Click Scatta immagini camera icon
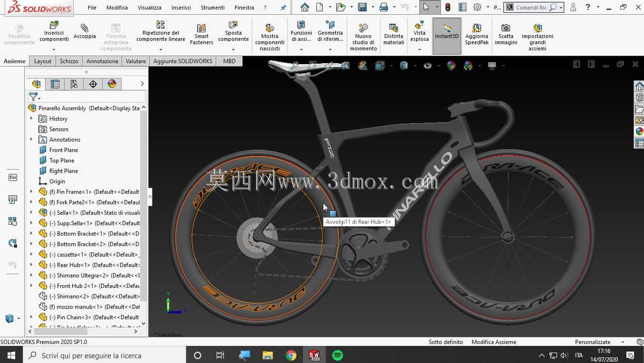 tap(506, 28)
